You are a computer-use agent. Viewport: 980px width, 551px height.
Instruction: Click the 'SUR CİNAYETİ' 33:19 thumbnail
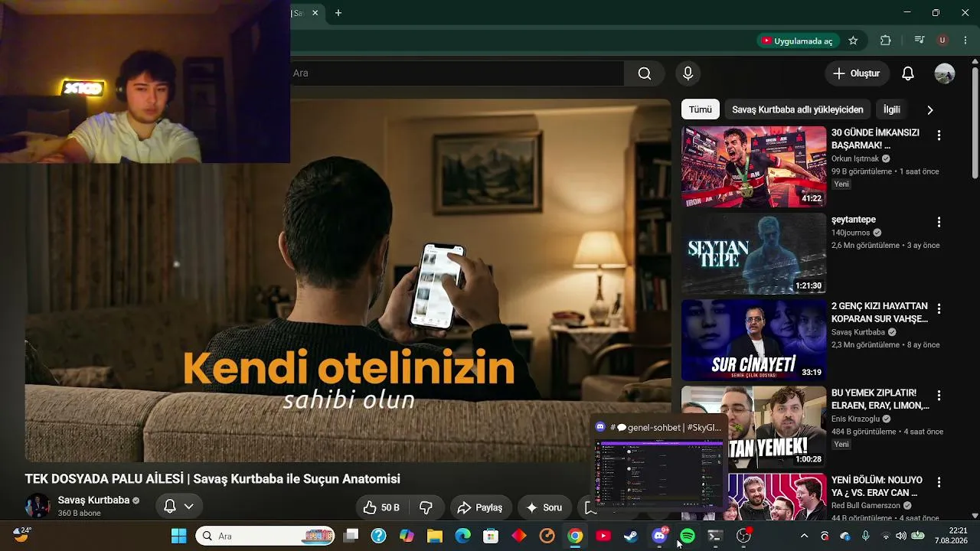[753, 340]
